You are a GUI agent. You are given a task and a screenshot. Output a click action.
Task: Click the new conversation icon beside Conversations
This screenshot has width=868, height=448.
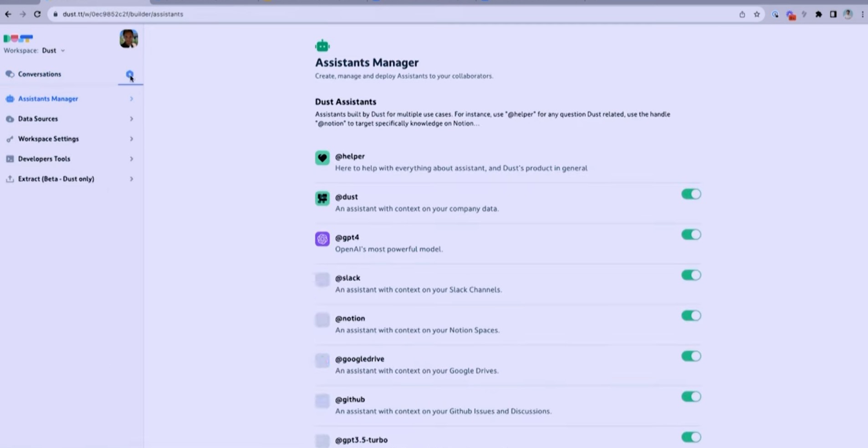click(130, 74)
